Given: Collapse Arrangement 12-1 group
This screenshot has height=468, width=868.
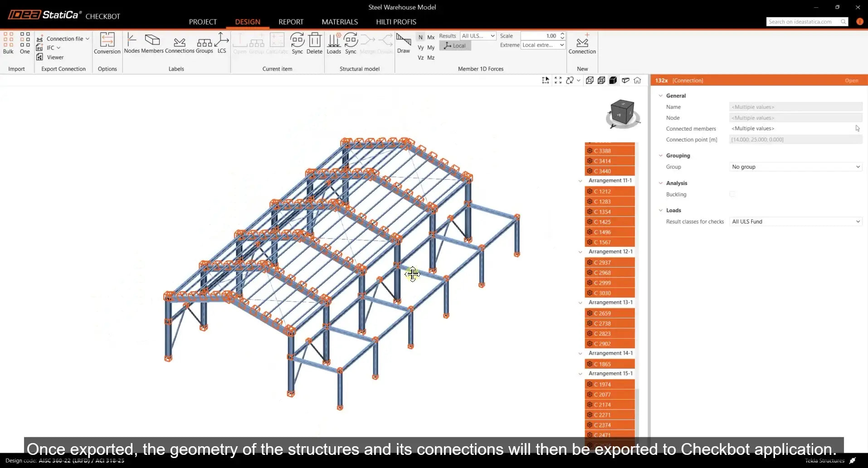Looking at the screenshot, I should [x=580, y=252].
